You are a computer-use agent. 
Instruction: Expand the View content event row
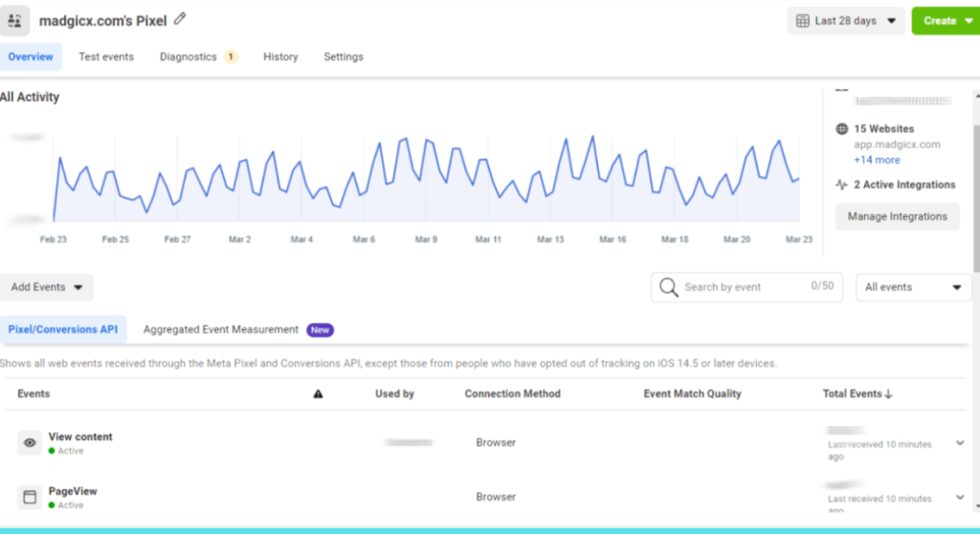point(960,443)
